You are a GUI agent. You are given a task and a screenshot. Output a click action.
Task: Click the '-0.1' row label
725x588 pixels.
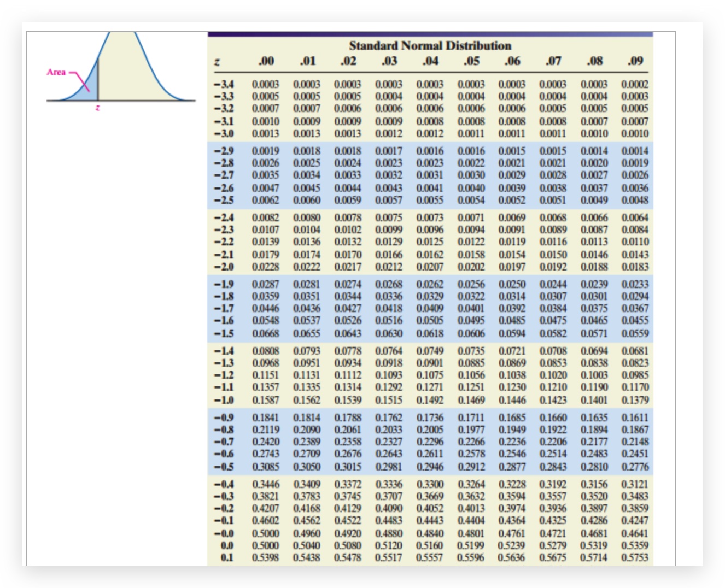[x=224, y=520]
